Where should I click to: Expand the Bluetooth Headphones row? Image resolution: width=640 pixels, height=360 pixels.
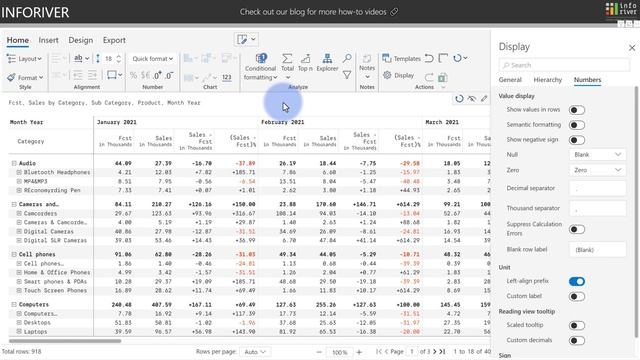[19, 172]
